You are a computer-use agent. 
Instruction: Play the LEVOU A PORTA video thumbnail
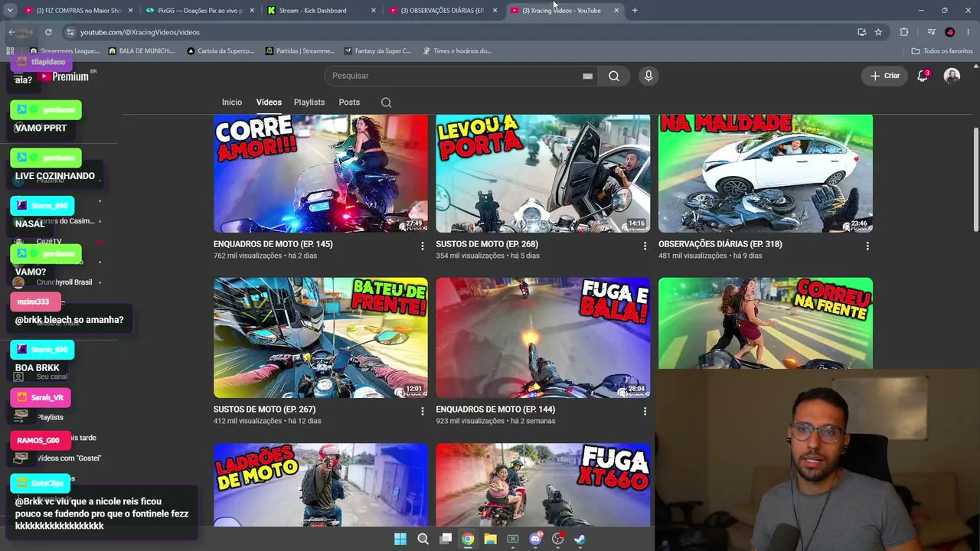click(x=543, y=174)
